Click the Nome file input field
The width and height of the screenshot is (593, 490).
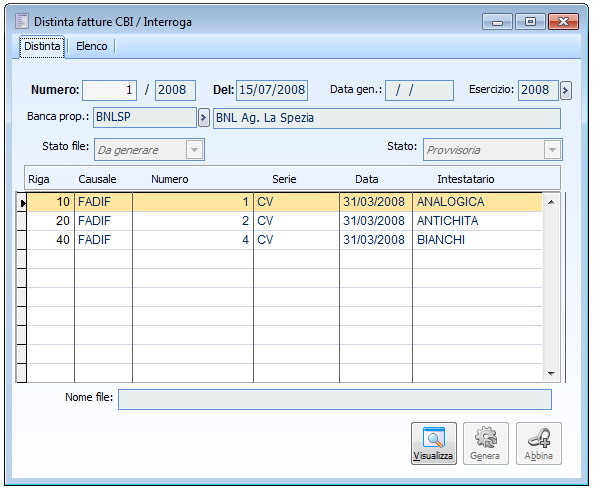coord(335,399)
